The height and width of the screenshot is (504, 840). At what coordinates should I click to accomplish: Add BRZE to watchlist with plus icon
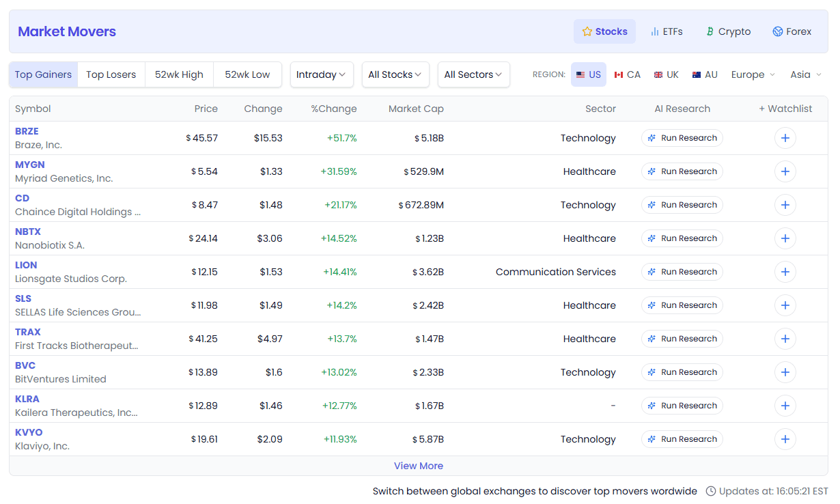785,138
